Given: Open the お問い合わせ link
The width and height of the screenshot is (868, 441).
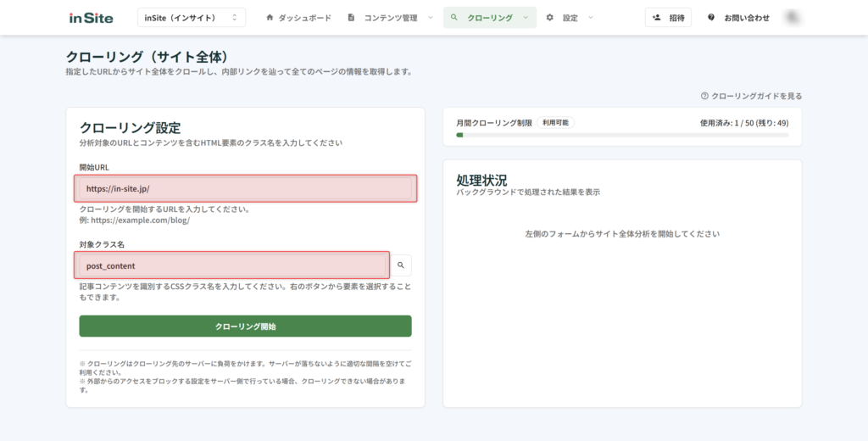Looking at the screenshot, I should click(x=747, y=18).
